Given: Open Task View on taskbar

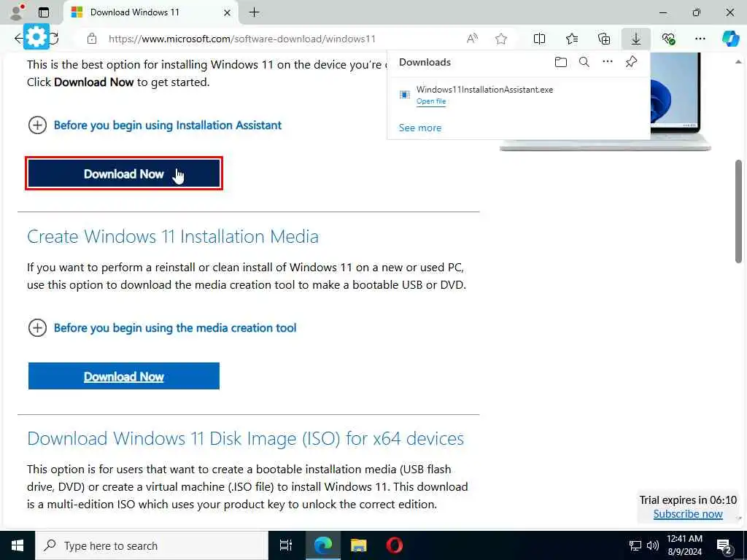Looking at the screenshot, I should (x=286, y=545).
